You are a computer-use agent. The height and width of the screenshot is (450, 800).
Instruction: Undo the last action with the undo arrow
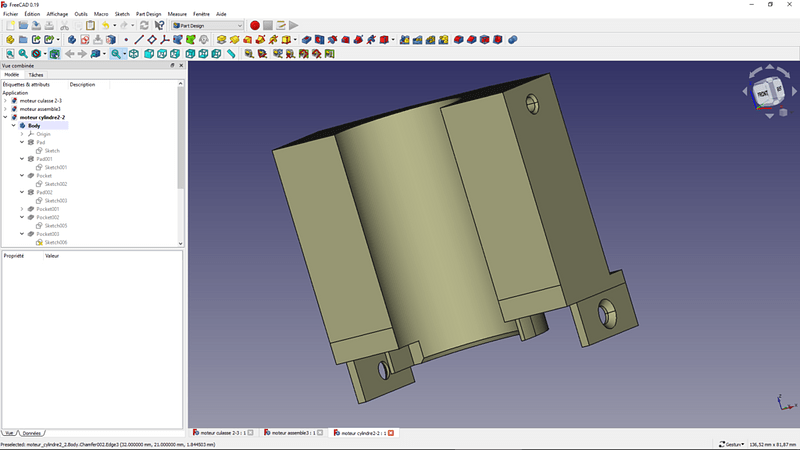coord(105,26)
